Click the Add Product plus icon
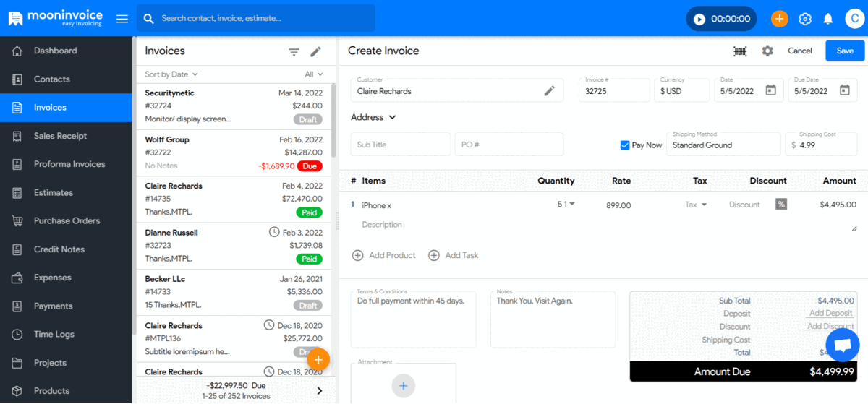 point(357,255)
